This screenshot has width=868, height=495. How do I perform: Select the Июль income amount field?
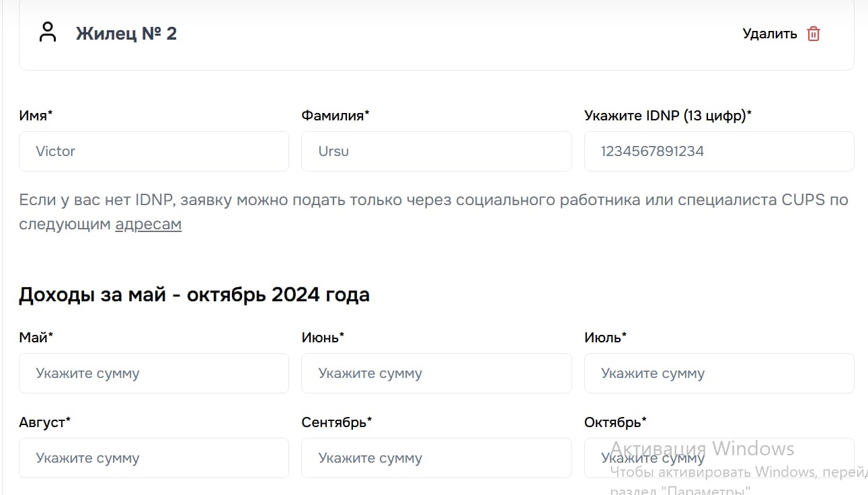click(719, 373)
